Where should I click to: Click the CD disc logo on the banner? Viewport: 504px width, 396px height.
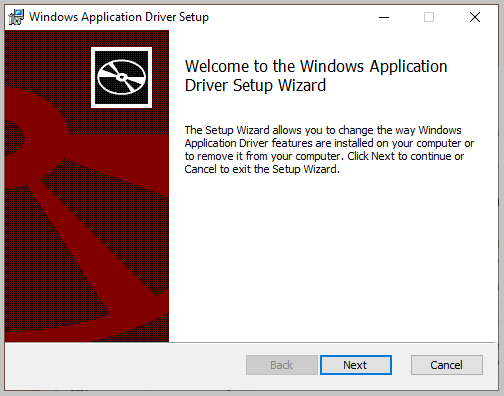point(121,77)
